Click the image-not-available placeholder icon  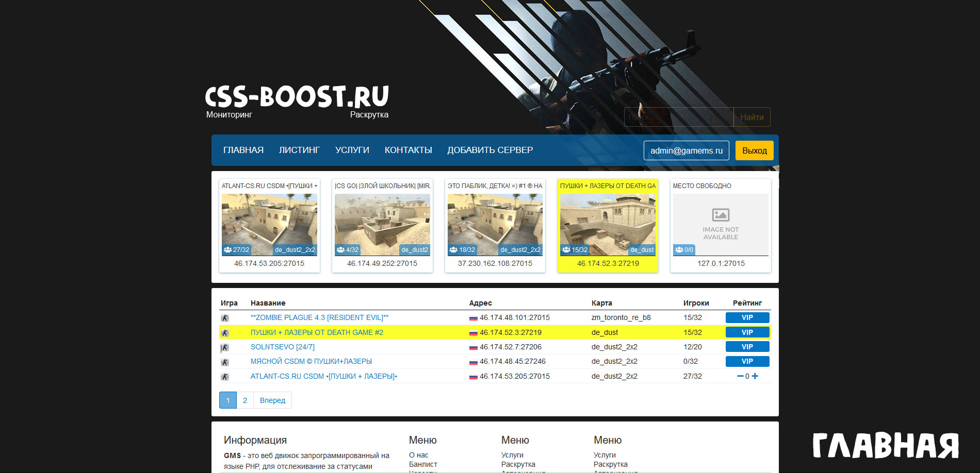coord(721,214)
